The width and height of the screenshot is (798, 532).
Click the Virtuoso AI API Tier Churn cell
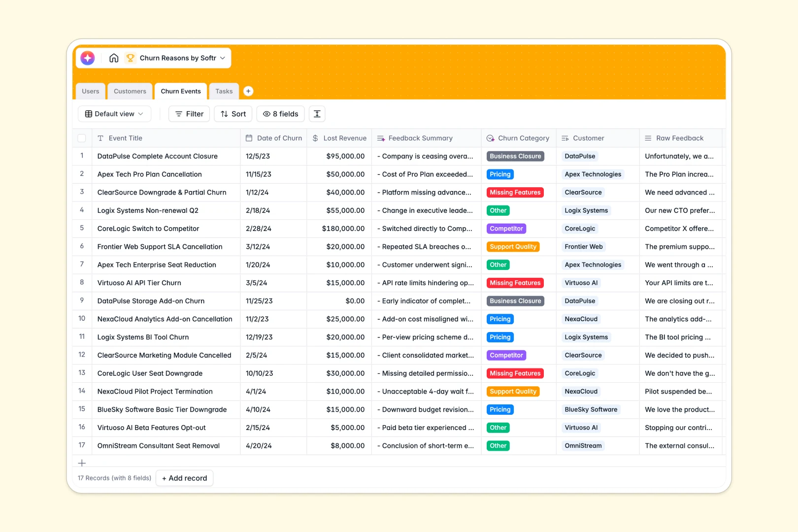pos(166,283)
